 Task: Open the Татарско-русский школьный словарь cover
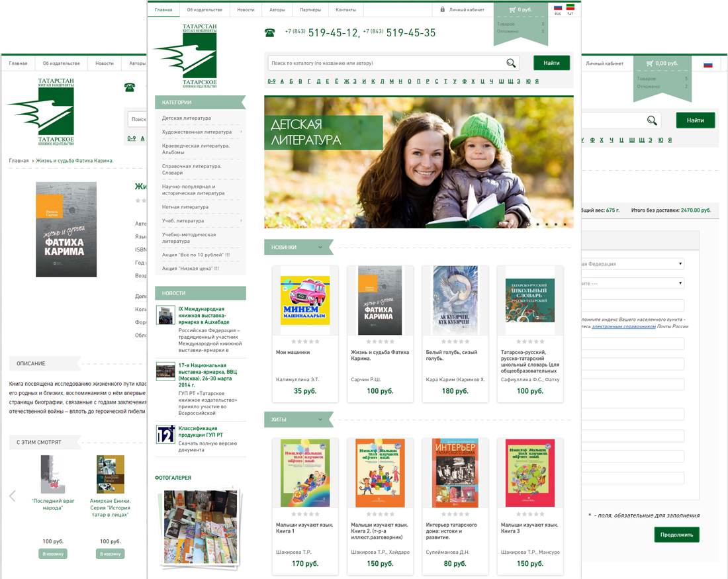tap(529, 300)
